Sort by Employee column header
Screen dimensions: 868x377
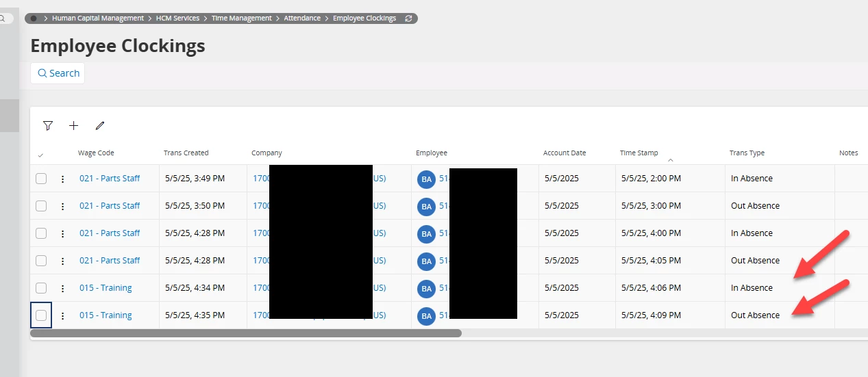click(x=432, y=153)
